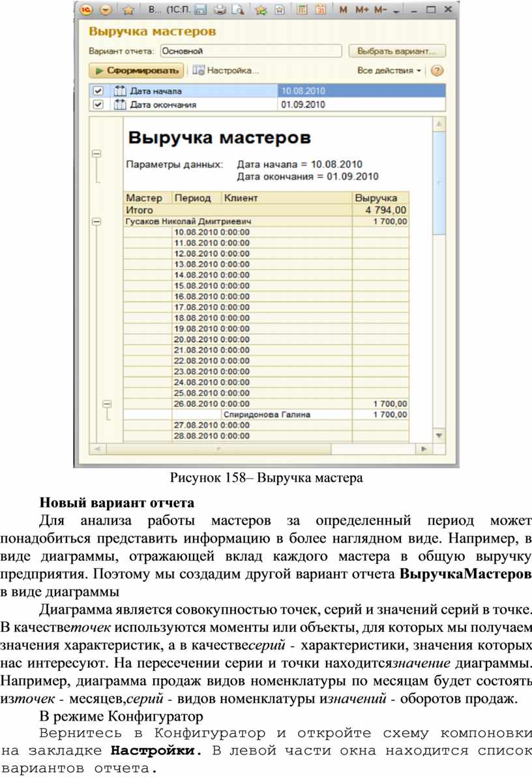Click the horizontal scrollbar left arrow
Image resolution: width=532 pixels, height=778 pixels.
tap(97, 449)
